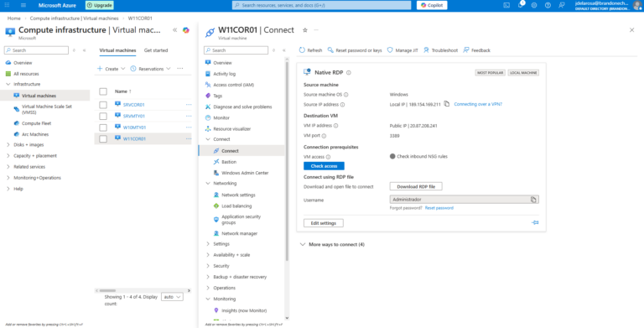Click Feedback in Connect toolbar
The width and height of the screenshot is (644, 328).
(x=476, y=50)
